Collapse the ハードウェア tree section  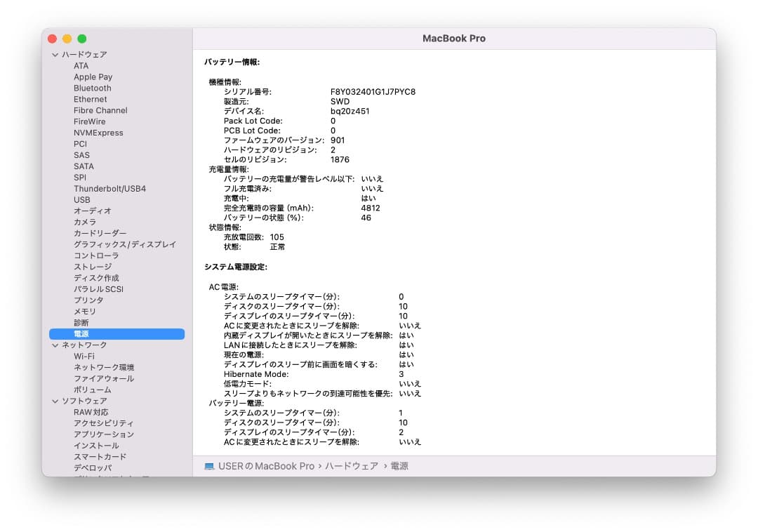[x=54, y=54]
